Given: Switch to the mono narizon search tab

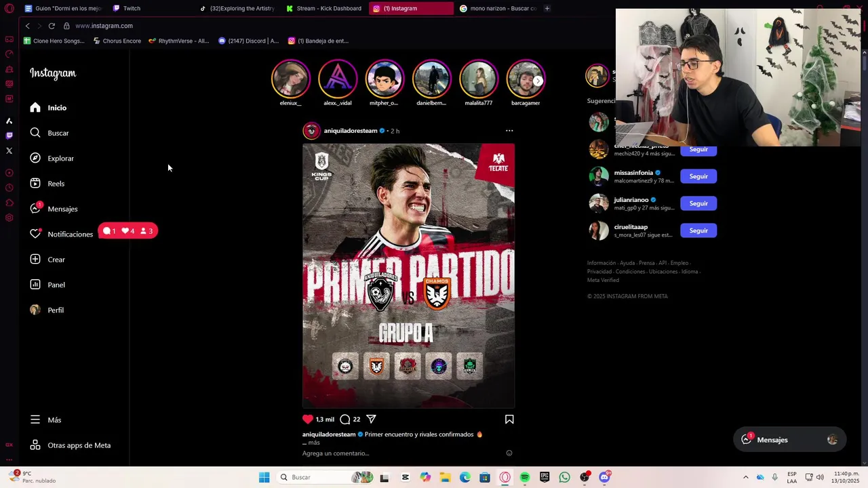Looking at the screenshot, I should [x=498, y=8].
